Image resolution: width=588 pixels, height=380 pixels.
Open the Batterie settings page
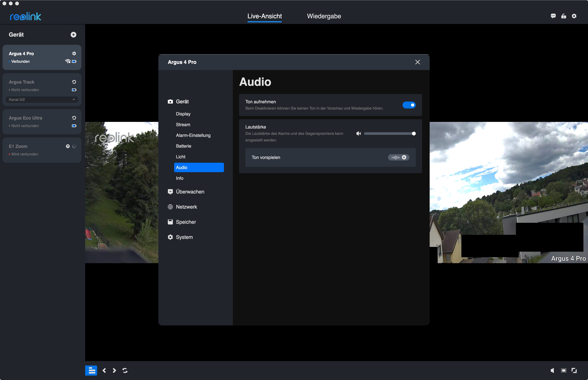coord(183,146)
